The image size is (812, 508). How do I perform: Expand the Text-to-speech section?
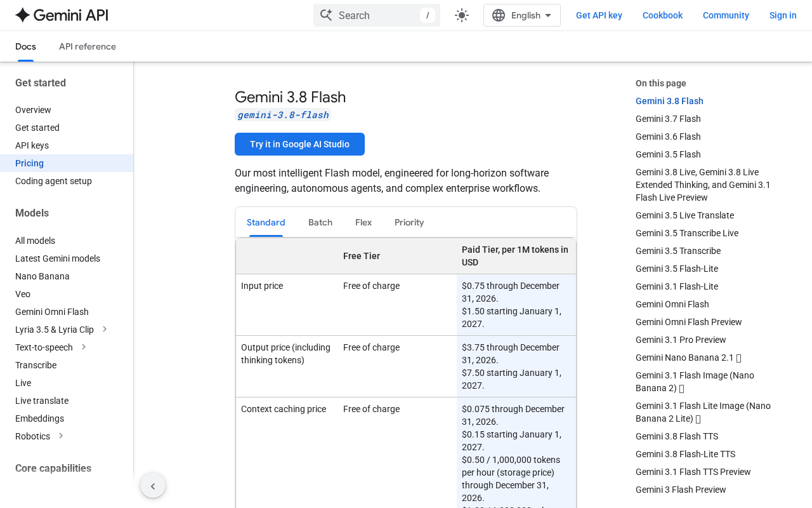(x=84, y=347)
